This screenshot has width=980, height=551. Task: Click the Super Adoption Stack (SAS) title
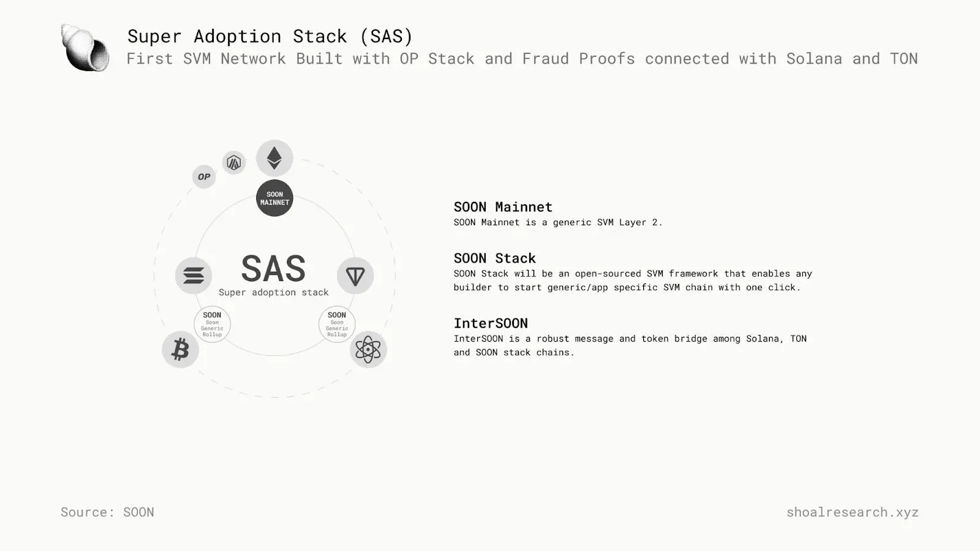270,36
